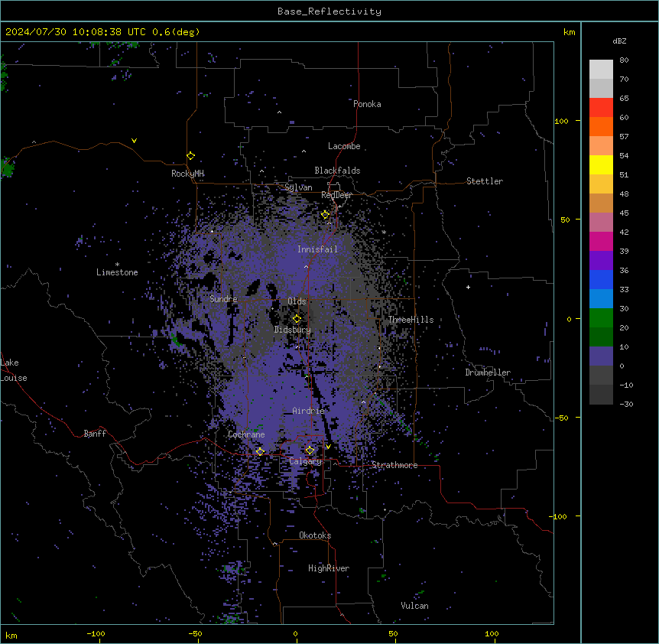Select the yellow diamond marker below Cochrane label

(x=260, y=451)
